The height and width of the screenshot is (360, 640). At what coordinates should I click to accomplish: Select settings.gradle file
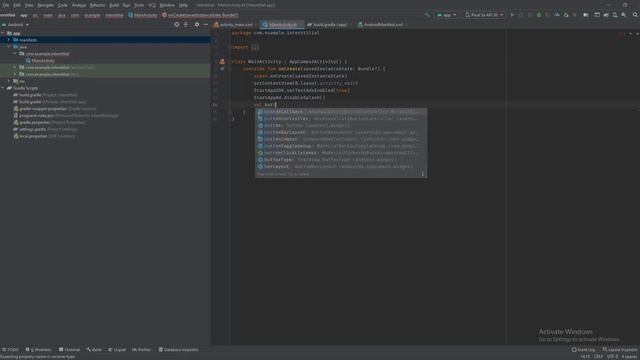(45, 129)
